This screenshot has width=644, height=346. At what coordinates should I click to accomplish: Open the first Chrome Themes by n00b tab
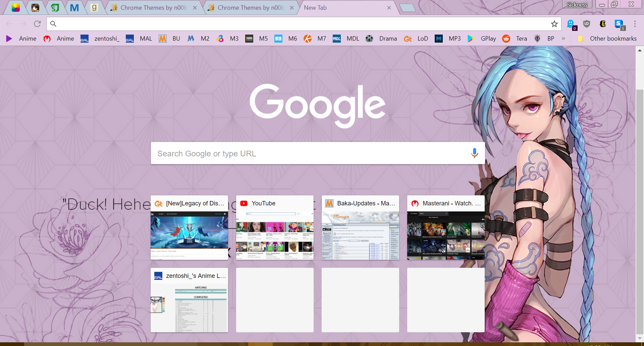point(154,7)
